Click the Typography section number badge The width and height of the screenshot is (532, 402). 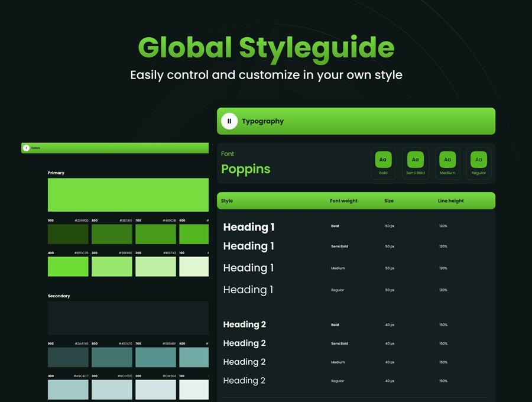point(229,121)
